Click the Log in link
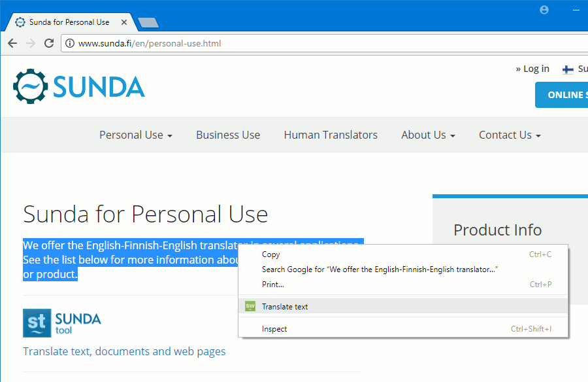Image resolution: width=588 pixels, height=382 pixels. pyautogui.click(x=532, y=69)
